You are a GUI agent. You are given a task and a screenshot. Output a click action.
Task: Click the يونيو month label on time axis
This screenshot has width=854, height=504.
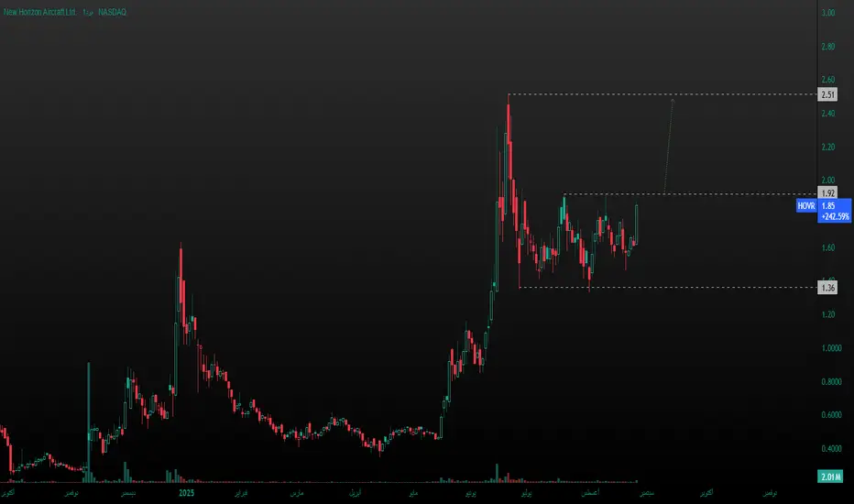coord(471,493)
